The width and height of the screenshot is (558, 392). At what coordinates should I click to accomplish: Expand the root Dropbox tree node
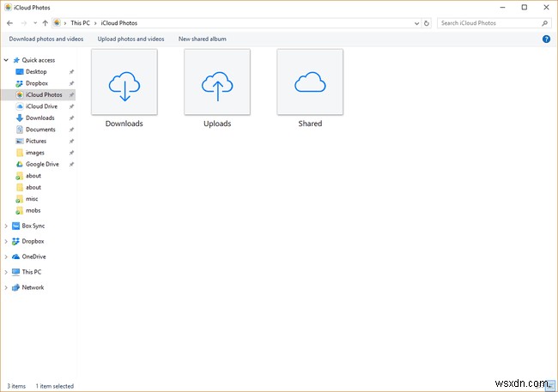point(6,241)
